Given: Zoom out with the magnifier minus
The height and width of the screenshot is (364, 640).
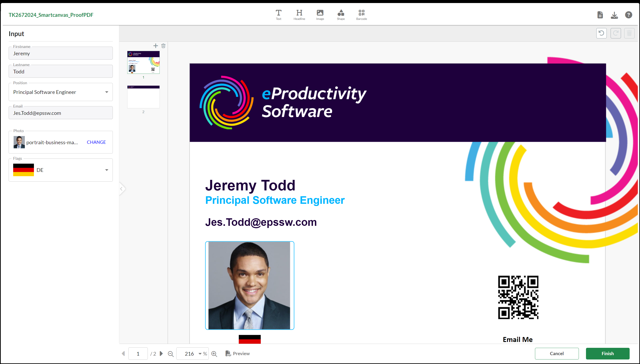Looking at the screenshot, I should [171, 354].
